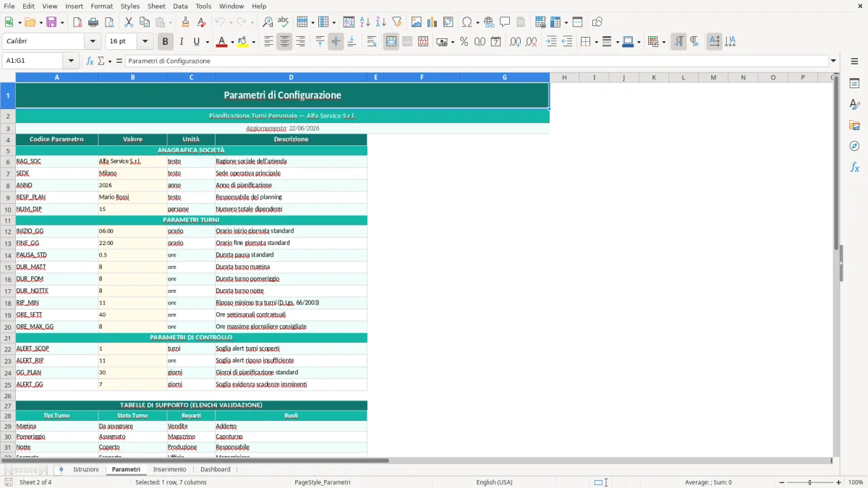The image size is (868, 488).
Task: Open Conditional Formatting dropdown arrow
Action: 663,42
